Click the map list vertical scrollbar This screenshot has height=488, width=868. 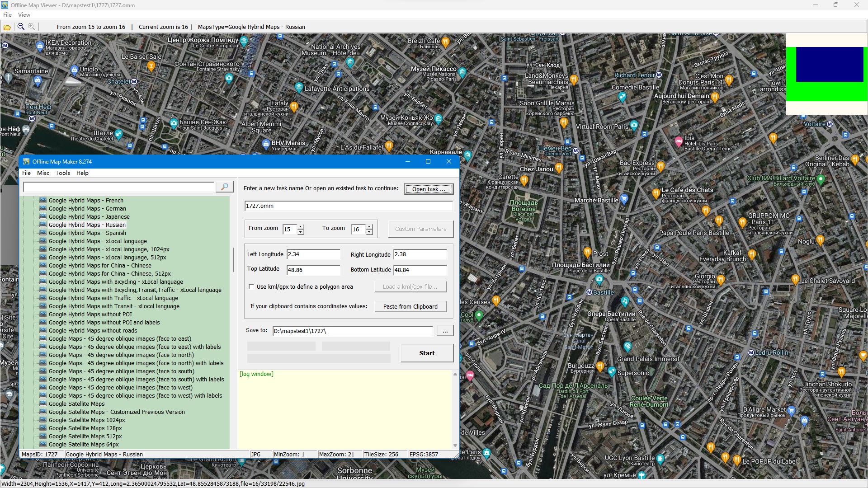coord(233,259)
